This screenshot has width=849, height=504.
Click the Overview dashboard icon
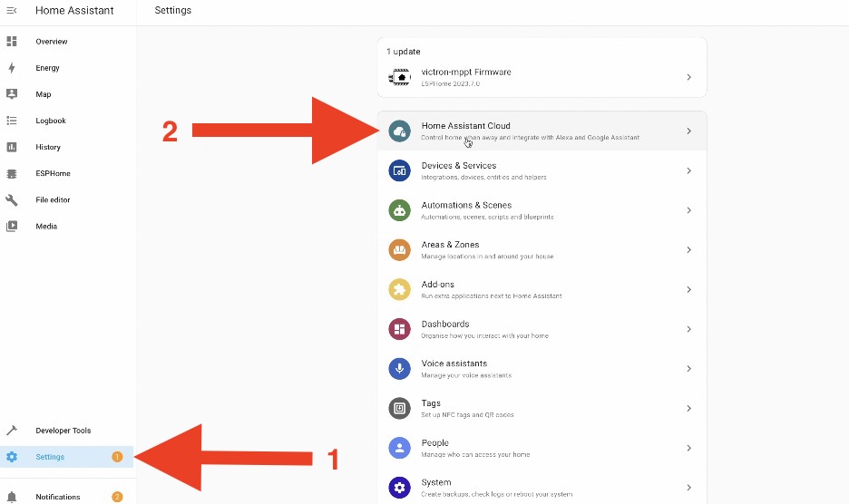point(12,41)
